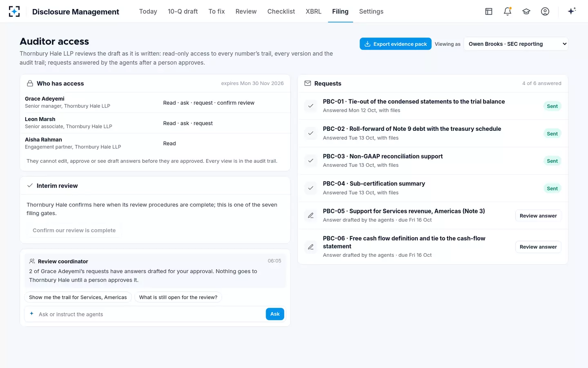Select the Leon Marsh access row
The width and height of the screenshot is (588, 368).
point(155,123)
